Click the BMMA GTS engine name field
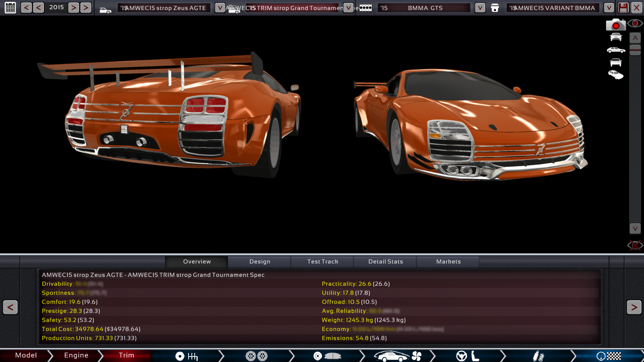The height and width of the screenshot is (362, 644). 424,8
